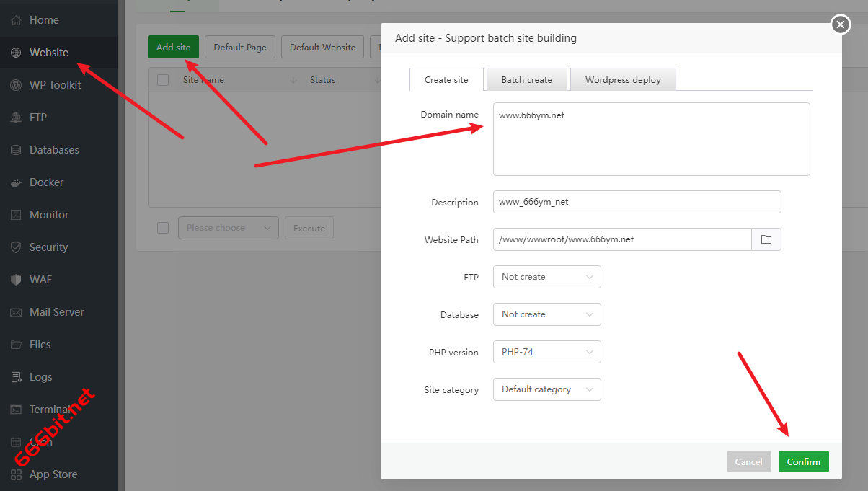Click the Cancel button
The image size is (868, 491).
748,461
